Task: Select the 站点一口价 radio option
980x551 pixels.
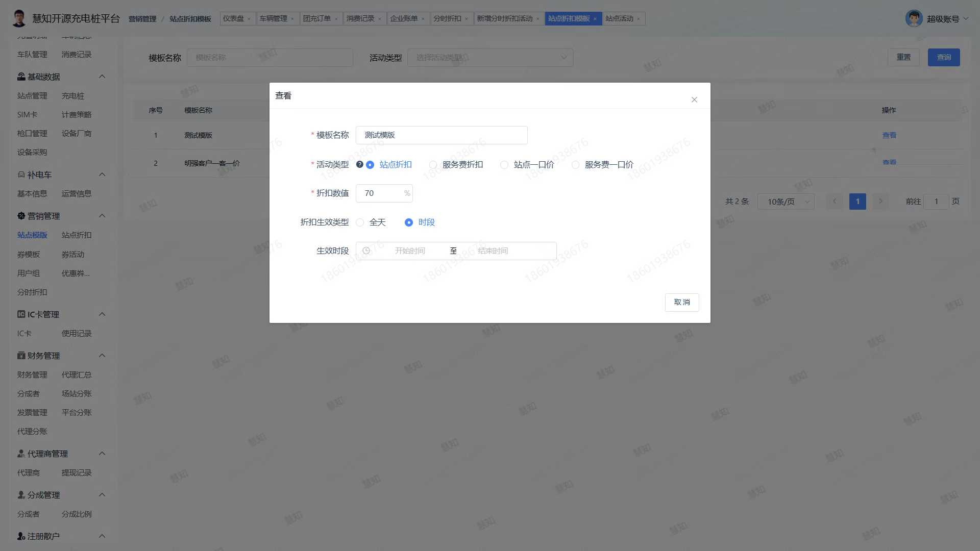Action: (x=504, y=165)
